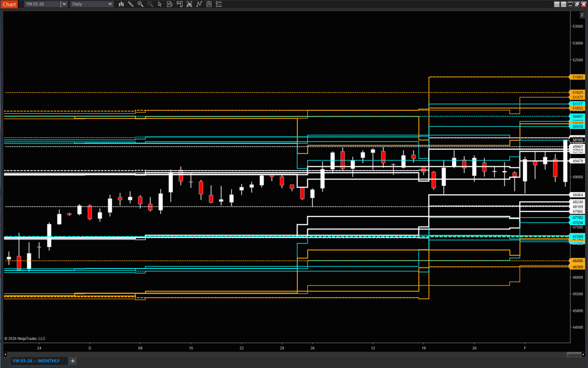Image resolution: width=588 pixels, height=368 pixels.
Task: Toggle the F instrument link button
Action: click(583, 15)
